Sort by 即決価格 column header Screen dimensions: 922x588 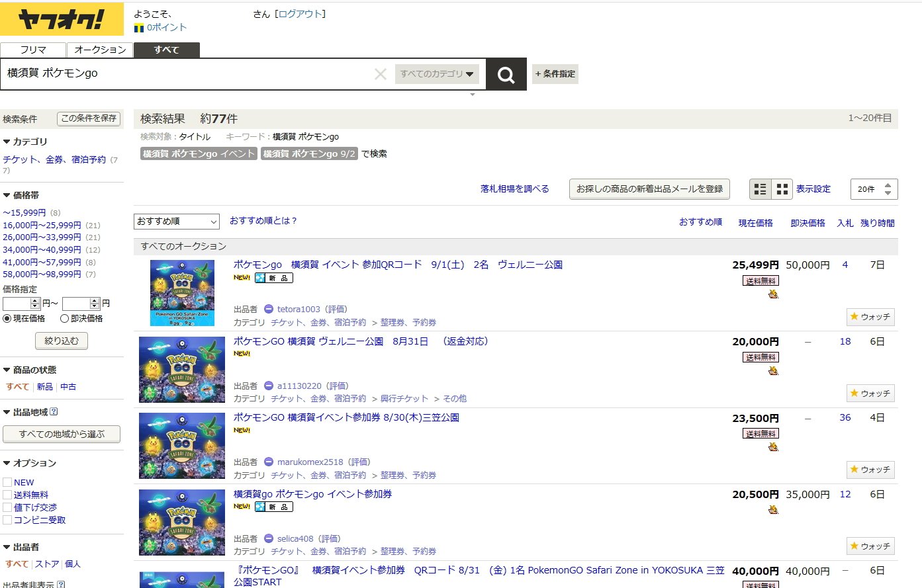(x=807, y=223)
